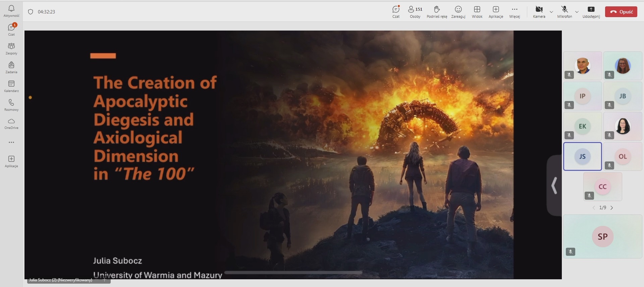The image size is (644, 287).
Task: Open OneDrive in the sidebar
Action: (11, 124)
